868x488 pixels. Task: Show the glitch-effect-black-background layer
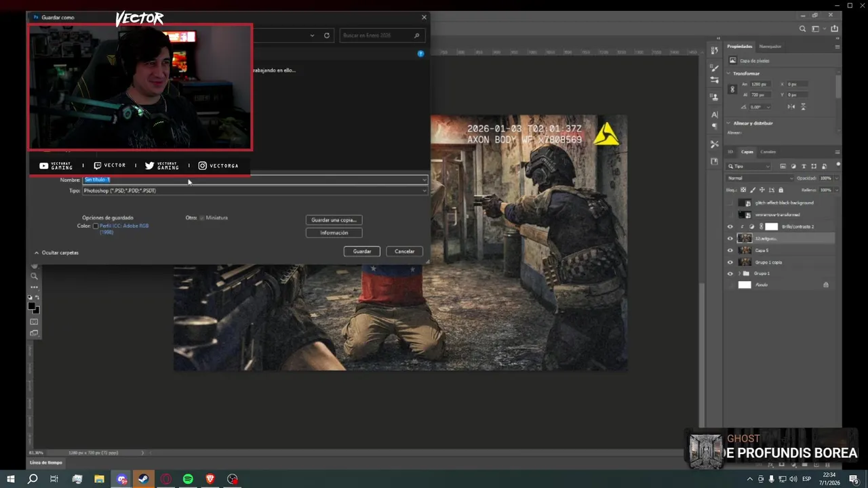730,203
